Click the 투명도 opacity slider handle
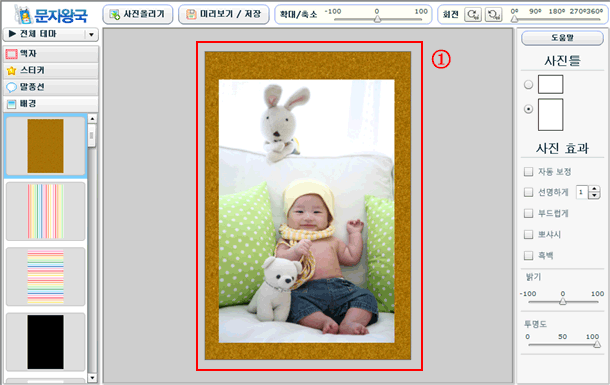This screenshot has width=610, height=385. (x=597, y=344)
